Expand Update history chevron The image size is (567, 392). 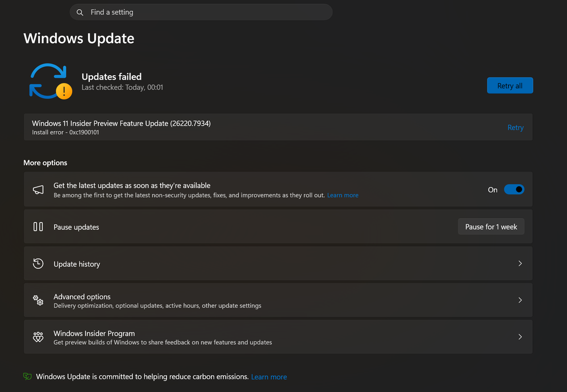pos(520,264)
